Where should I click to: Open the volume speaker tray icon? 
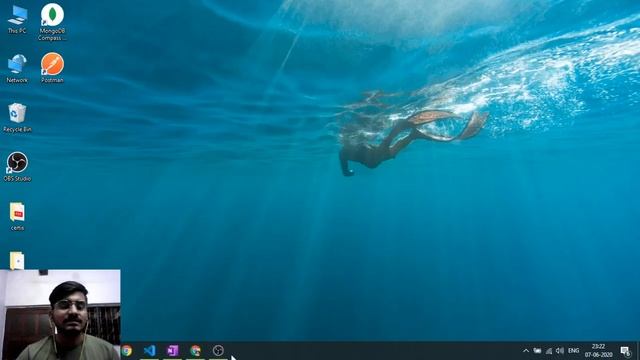click(x=560, y=351)
